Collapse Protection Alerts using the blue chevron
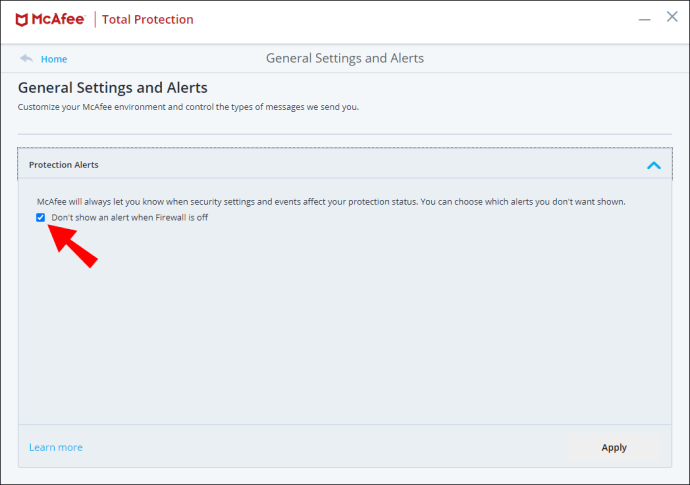 click(x=653, y=165)
